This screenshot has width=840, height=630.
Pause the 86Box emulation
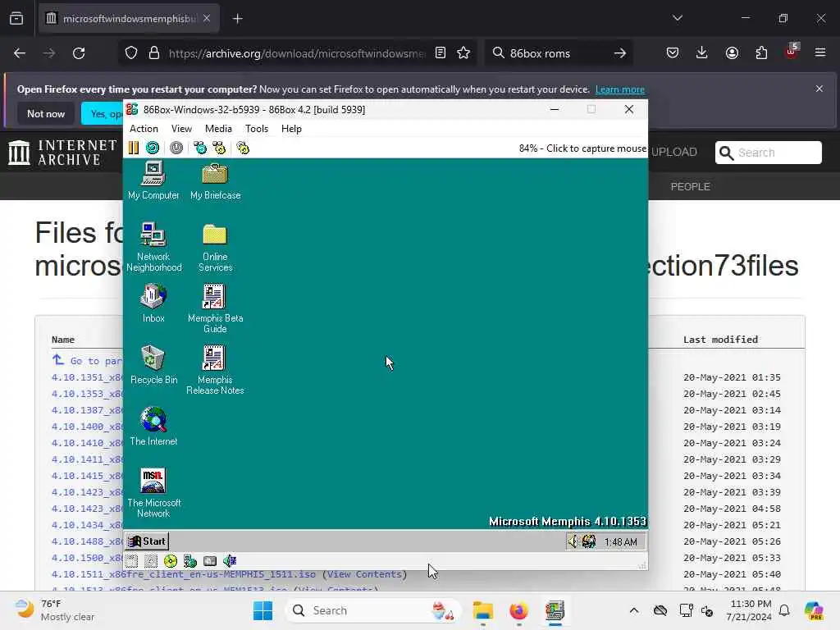pyautogui.click(x=134, y=148)
